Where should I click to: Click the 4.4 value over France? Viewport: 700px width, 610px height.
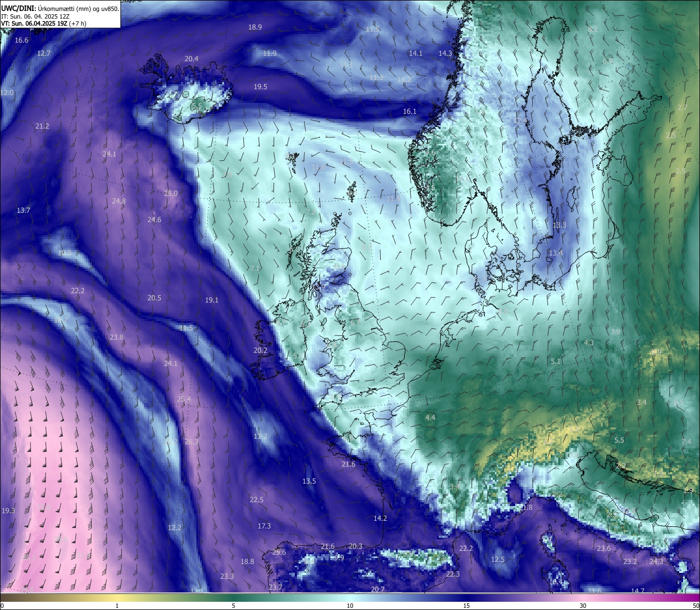coord(430,417)
